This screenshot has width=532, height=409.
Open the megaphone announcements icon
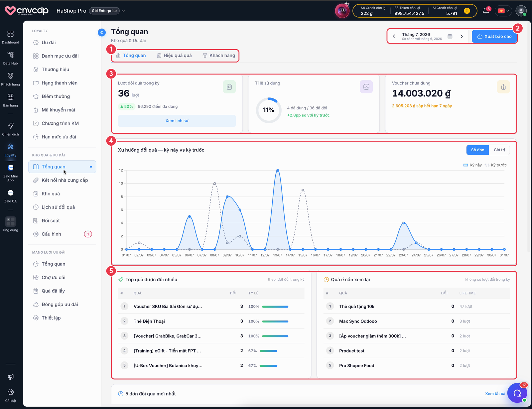(x=11, y=377)
